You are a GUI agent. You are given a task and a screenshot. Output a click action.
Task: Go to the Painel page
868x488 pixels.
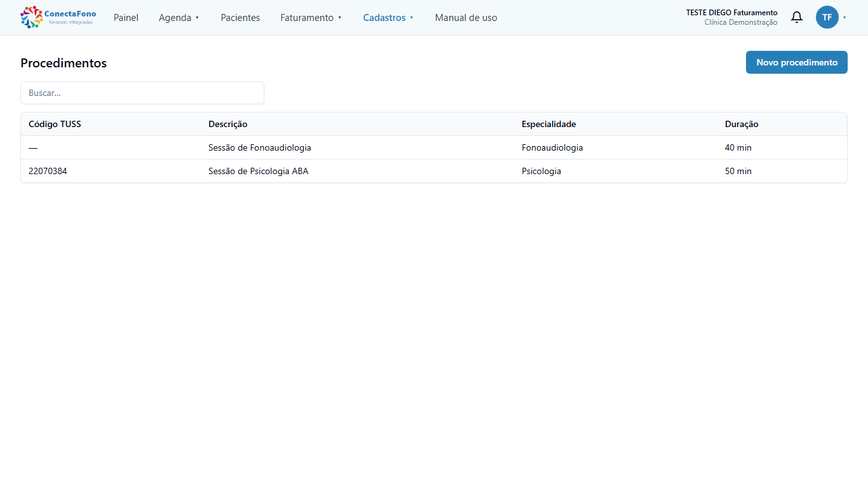click(x=126, y=18)
